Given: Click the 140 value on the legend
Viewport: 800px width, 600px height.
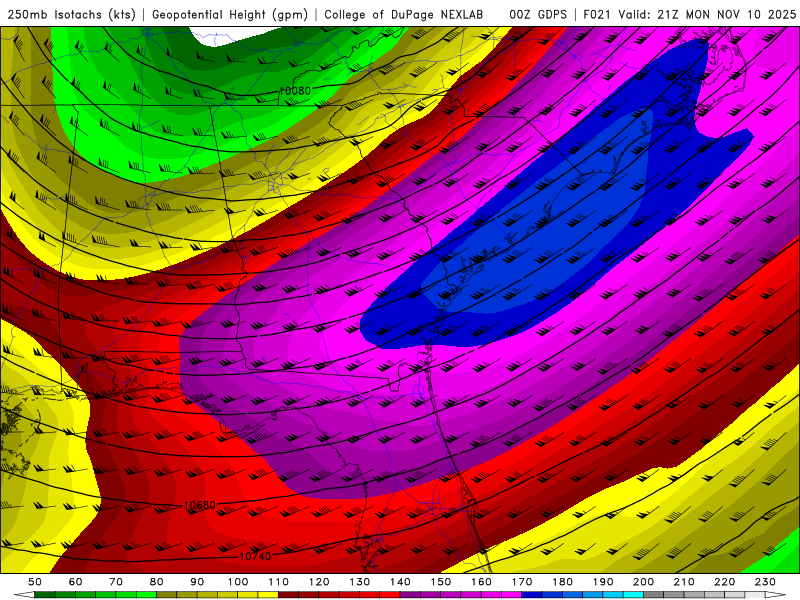Looking at the screenshot, I should click(x=401, y=582).
